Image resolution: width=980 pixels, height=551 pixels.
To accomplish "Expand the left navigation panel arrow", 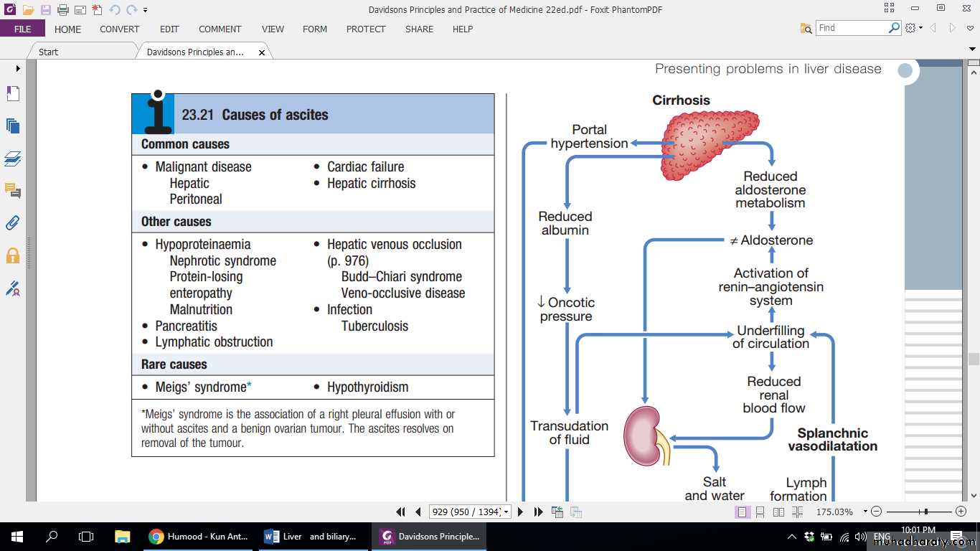I will click(x=18, y=68).
